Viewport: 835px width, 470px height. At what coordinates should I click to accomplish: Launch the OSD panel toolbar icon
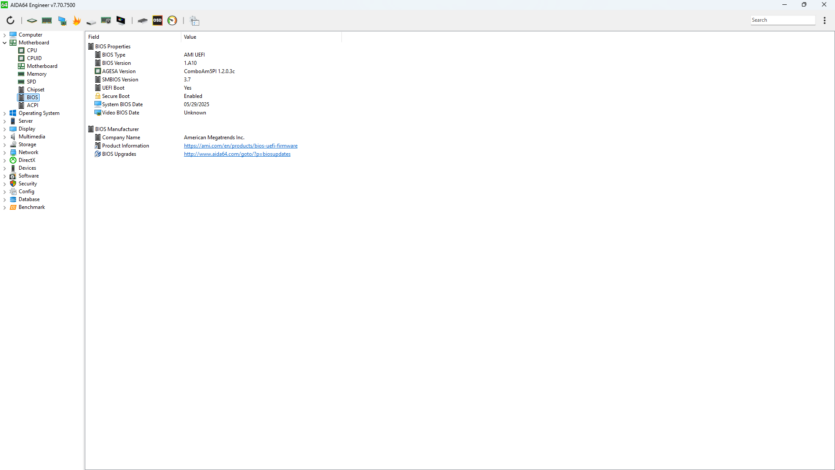(x=157, y=20)
